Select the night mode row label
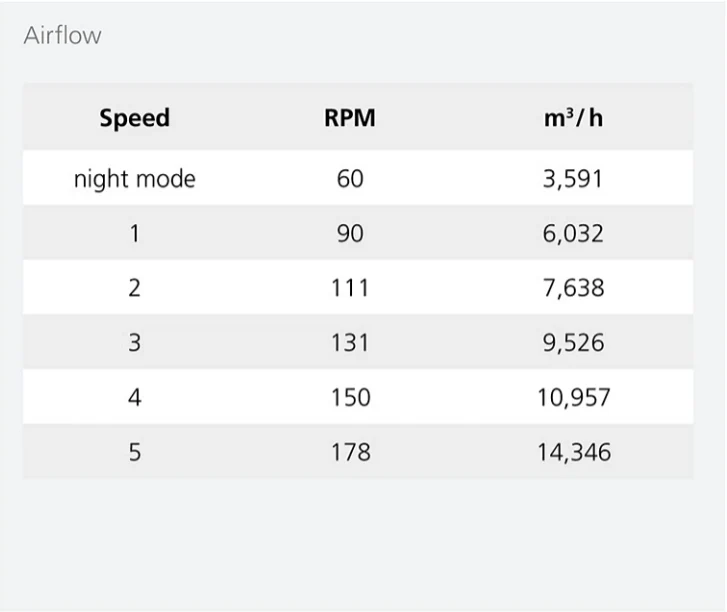The image size is (727, 612). (134, 179)
